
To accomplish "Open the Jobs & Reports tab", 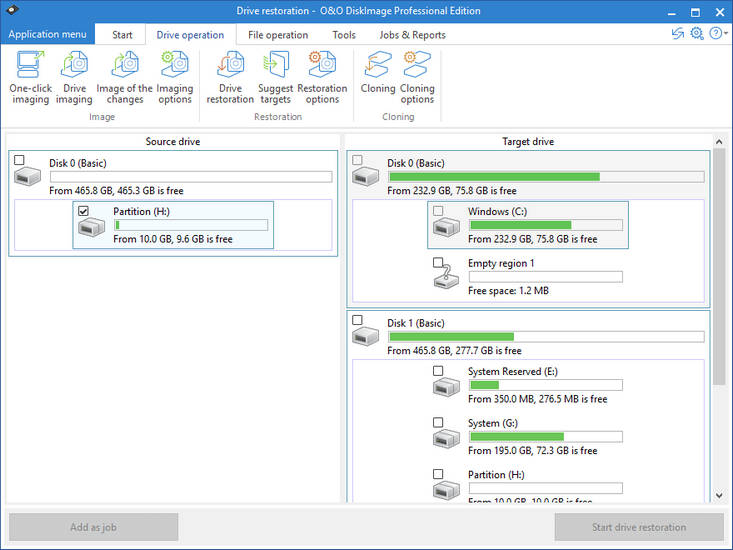I will [414, 35].
